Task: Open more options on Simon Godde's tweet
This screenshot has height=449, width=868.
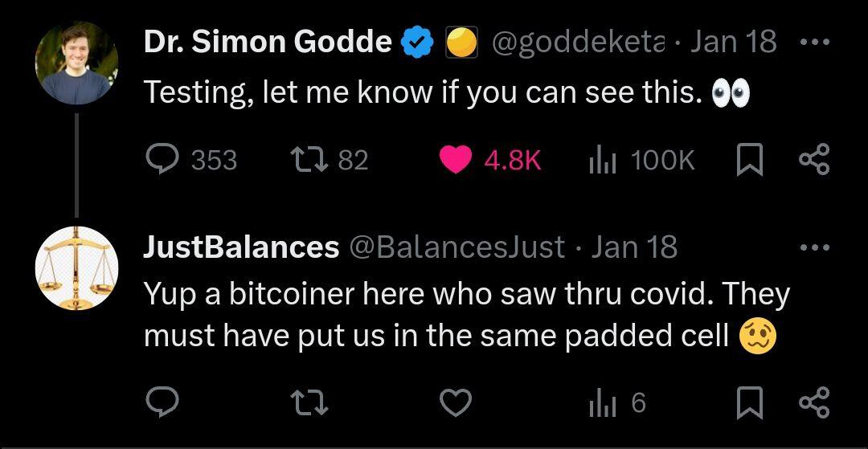Action: click(x=815, y=42)
